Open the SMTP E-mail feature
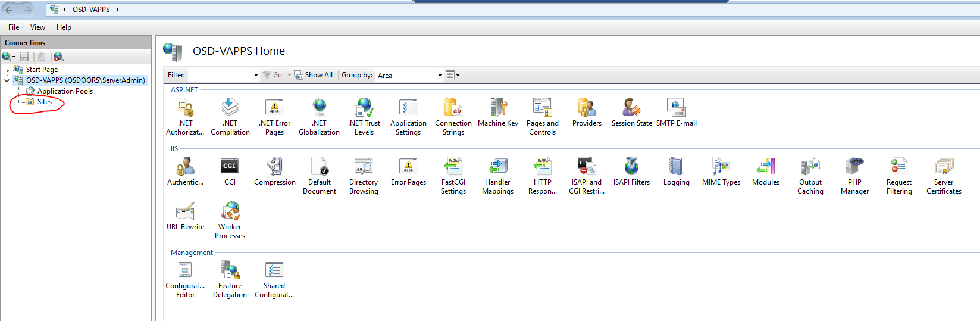Image resolution: width=980 pixels, height=321 pixels. [677, 112]
